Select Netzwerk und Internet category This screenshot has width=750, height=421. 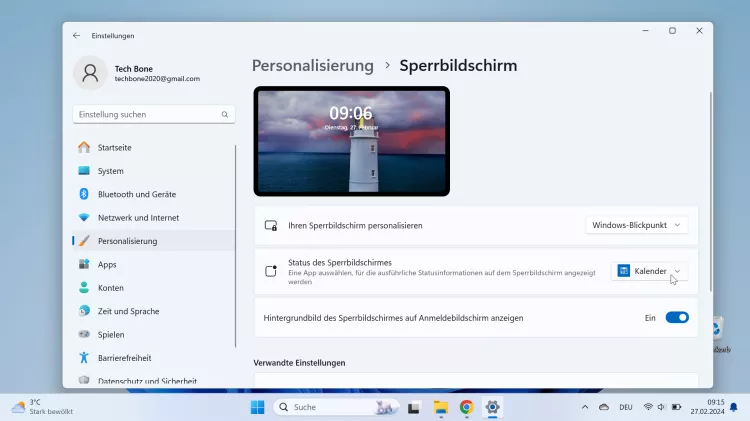coord(154,218)
